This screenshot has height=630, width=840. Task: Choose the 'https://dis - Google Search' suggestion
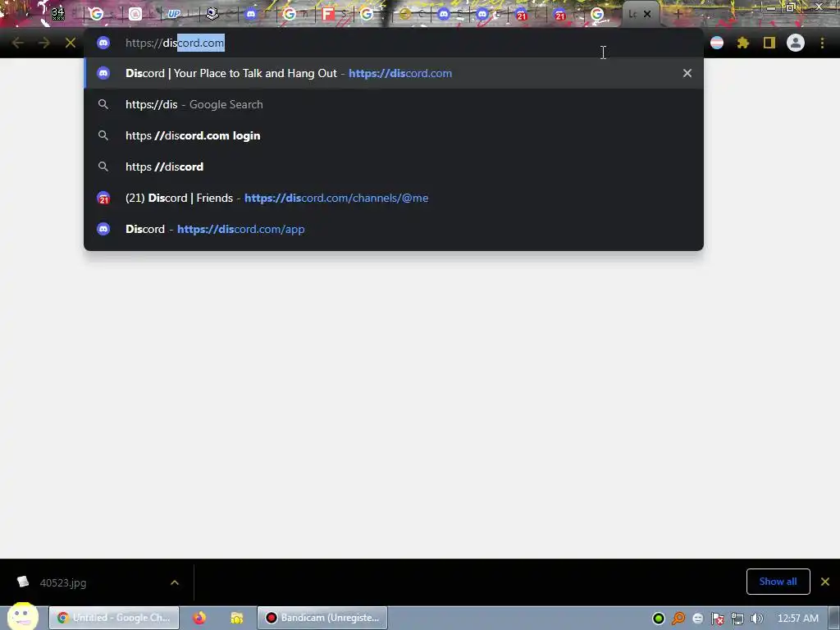click(394, 104)
